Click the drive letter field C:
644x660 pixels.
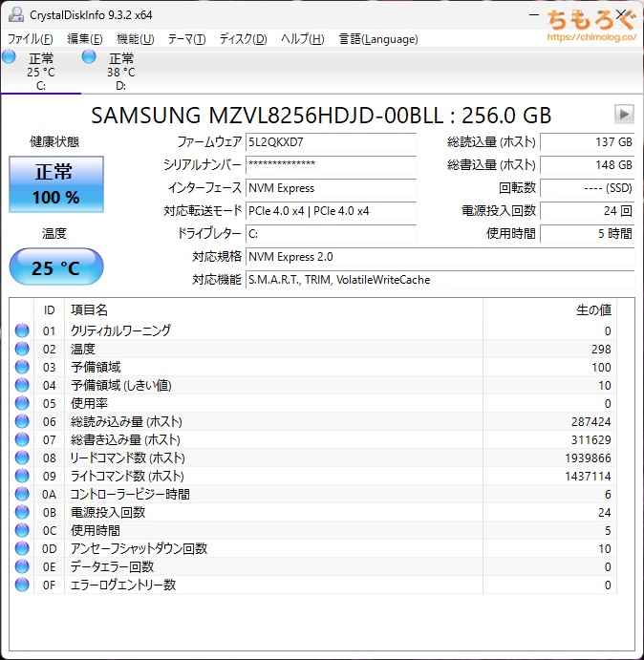[331, 234]
